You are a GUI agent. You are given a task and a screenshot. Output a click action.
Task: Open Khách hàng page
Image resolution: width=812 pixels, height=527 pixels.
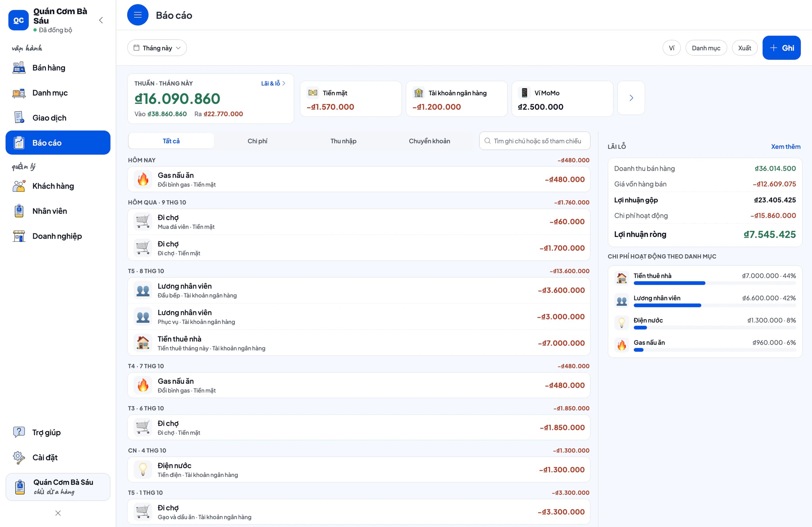(58, 186)
